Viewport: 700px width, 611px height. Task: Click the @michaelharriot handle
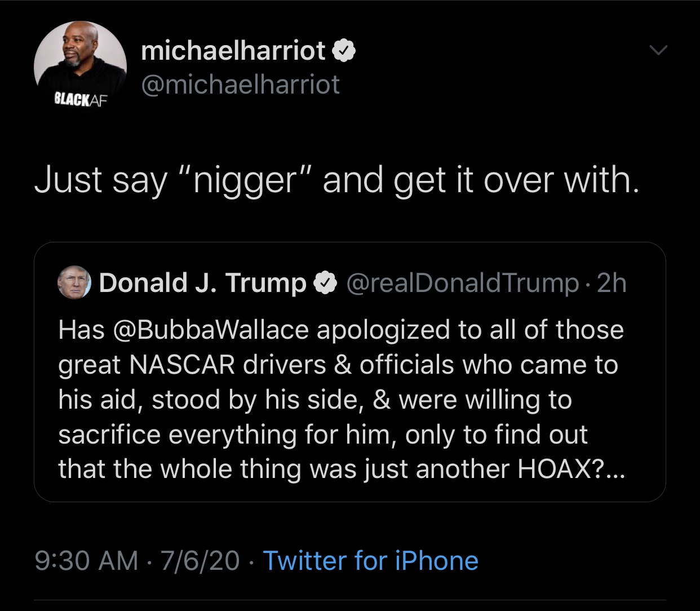(240, 85)
